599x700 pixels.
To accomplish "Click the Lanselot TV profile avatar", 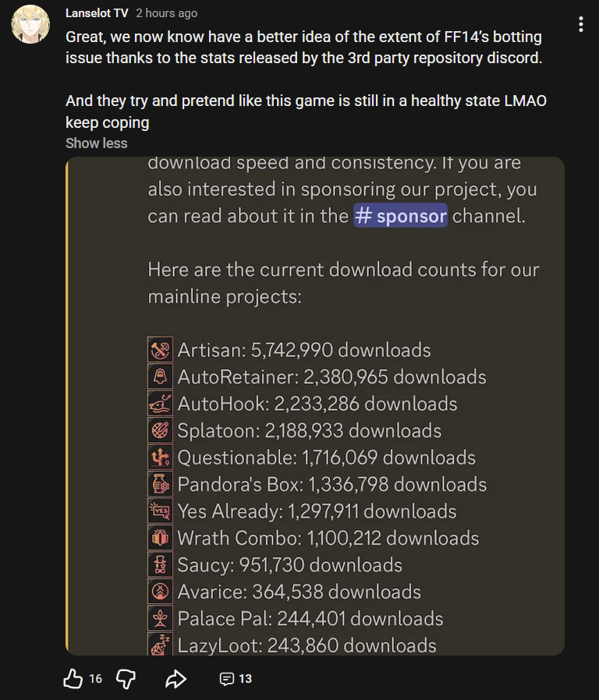I will (x=30, y=24).
